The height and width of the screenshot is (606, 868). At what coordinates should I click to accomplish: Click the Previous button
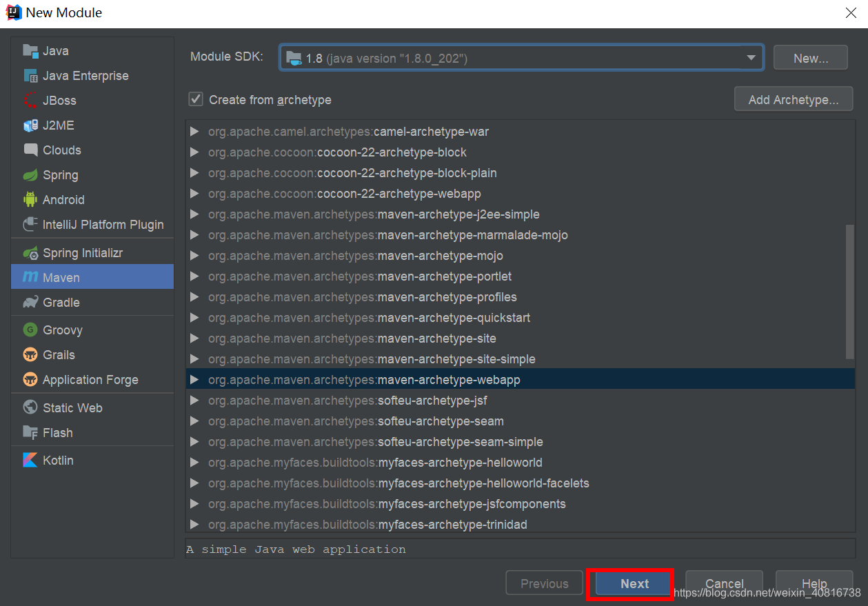click(544, 584)
